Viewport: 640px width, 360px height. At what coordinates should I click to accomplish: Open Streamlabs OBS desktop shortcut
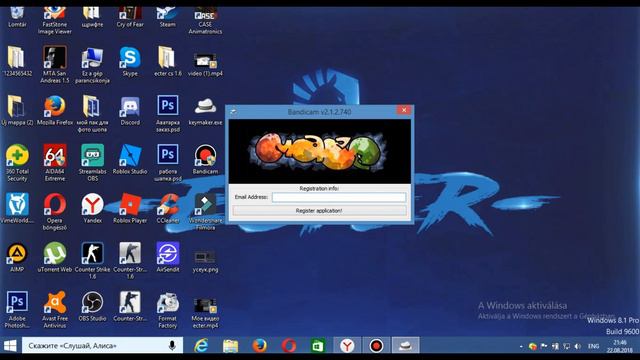click(93, 162)
